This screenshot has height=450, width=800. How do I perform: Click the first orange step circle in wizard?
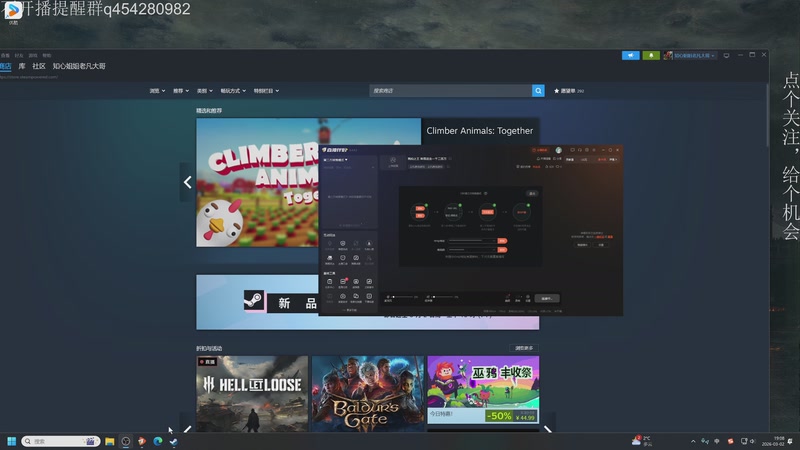419,212
